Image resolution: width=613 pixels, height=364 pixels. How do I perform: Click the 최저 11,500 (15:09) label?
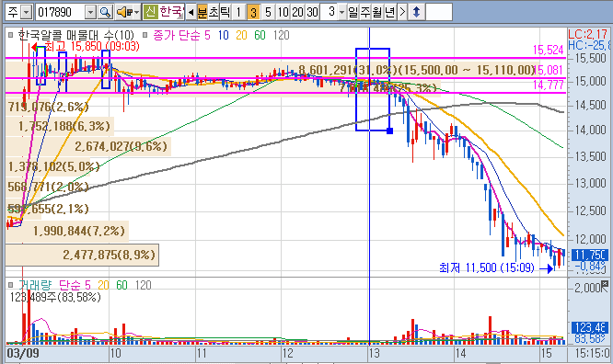[486, 267]
